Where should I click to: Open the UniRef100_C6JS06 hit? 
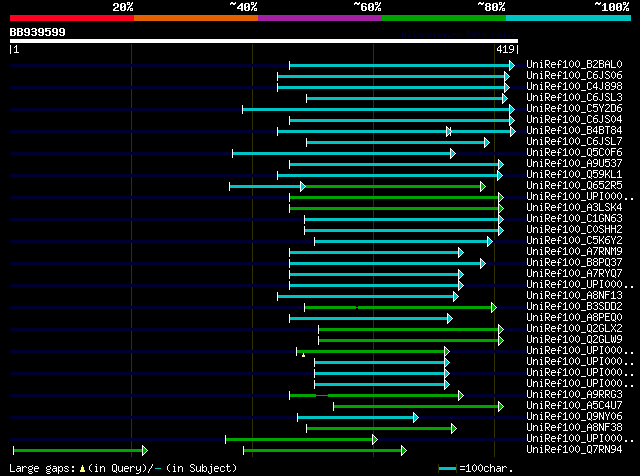coord(574,76)
